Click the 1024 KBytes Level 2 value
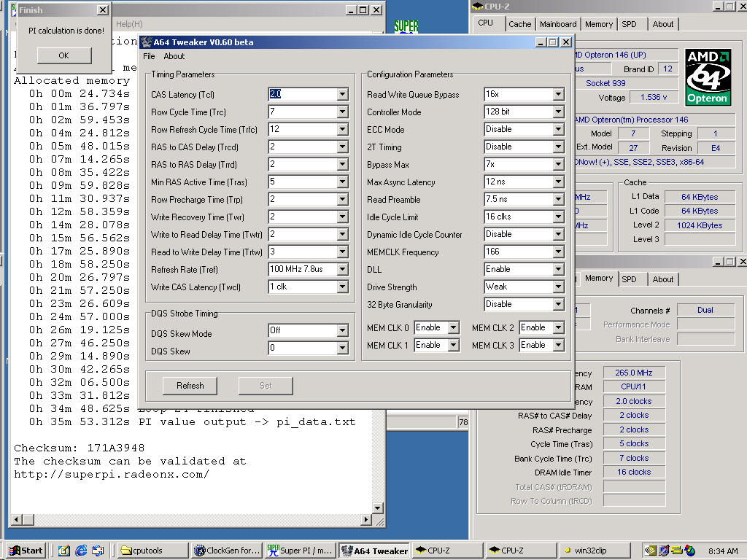 700,225
